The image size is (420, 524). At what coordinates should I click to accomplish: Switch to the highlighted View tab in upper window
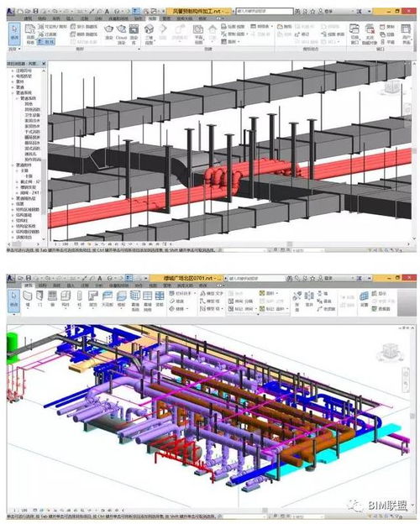pos(152,18)
